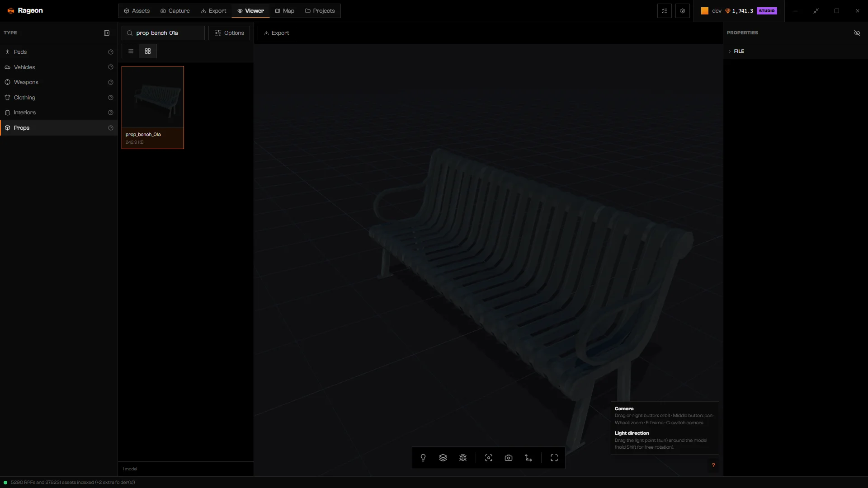868x488 pixels.
Task: Open settings gear in title bar
Action: click(x=683, y=11)
